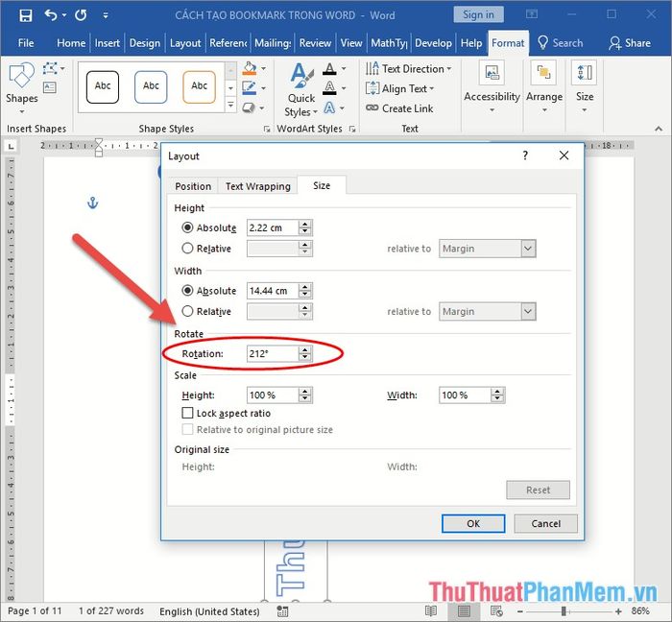The image size is (672, 622).
Task: Click the Redo icon
Action: 81,15
